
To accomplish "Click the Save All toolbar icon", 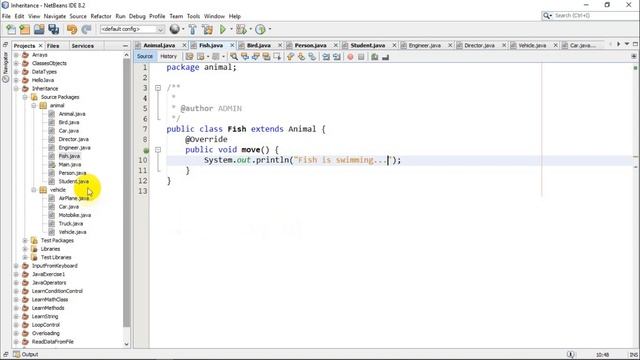I will coord(53,29).
